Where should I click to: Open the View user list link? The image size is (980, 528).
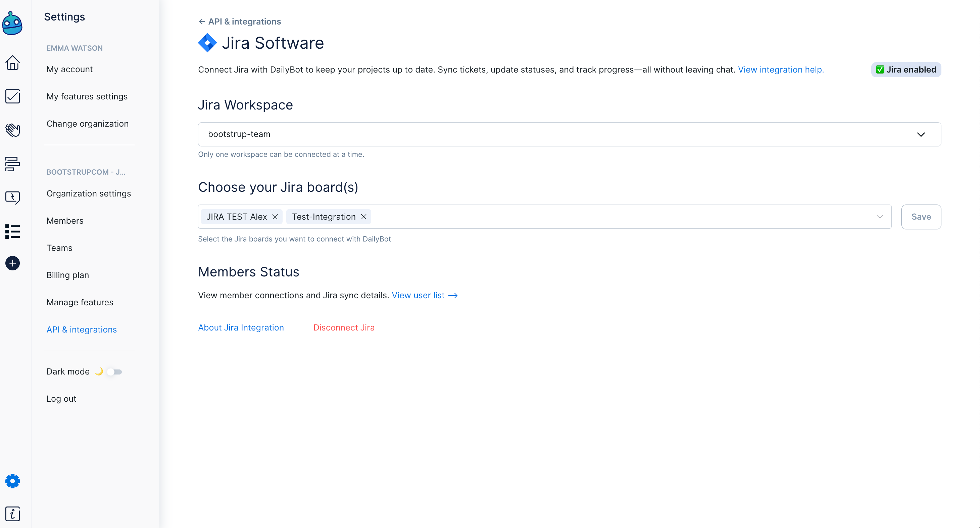pos(424,296)
